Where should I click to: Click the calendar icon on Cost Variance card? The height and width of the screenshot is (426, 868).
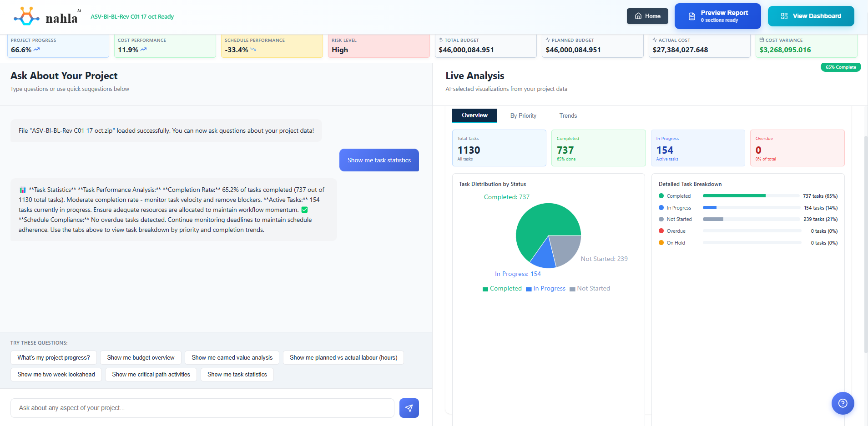click(x=762, y=40)
